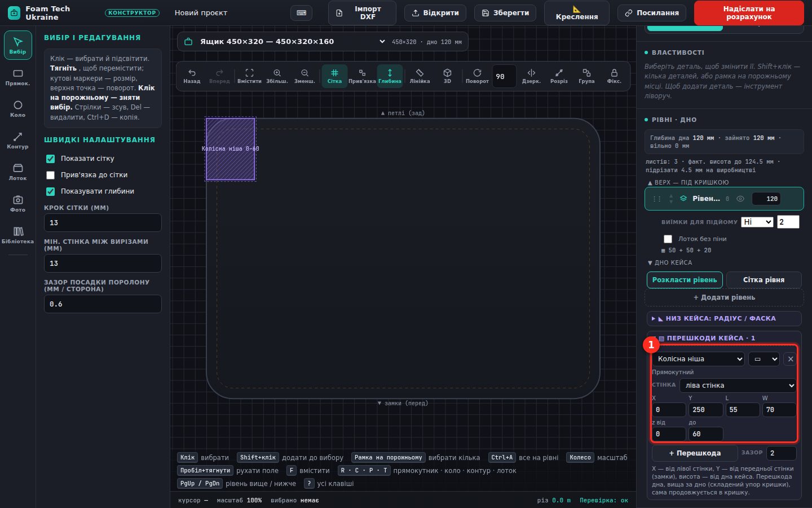Screen dimensions: 812x508
Task: Toggle the eye icon on Рівень layer
Action: point(740,199)
